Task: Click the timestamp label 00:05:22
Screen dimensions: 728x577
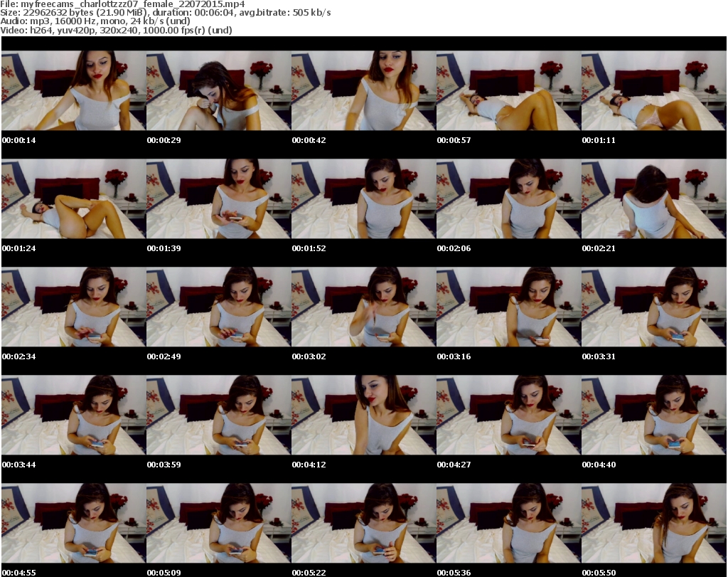Action: [x=309, y=573]
